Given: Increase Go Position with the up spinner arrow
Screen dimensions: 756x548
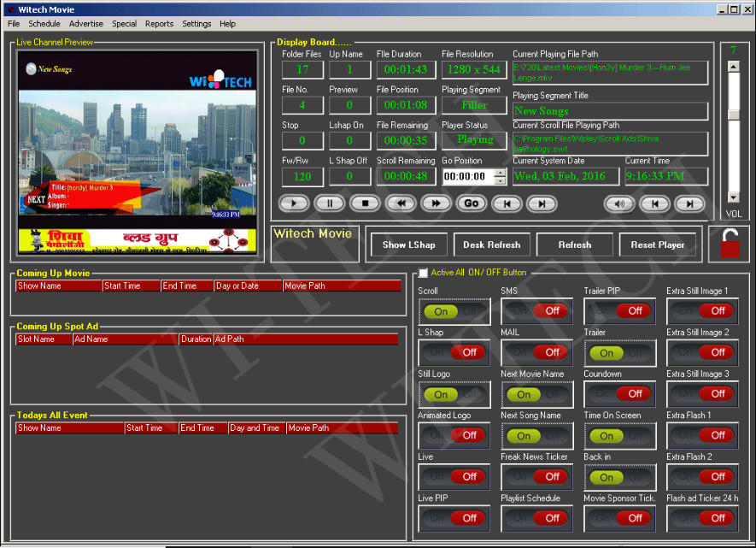Looking at the screenshot, I should [501, 173].
